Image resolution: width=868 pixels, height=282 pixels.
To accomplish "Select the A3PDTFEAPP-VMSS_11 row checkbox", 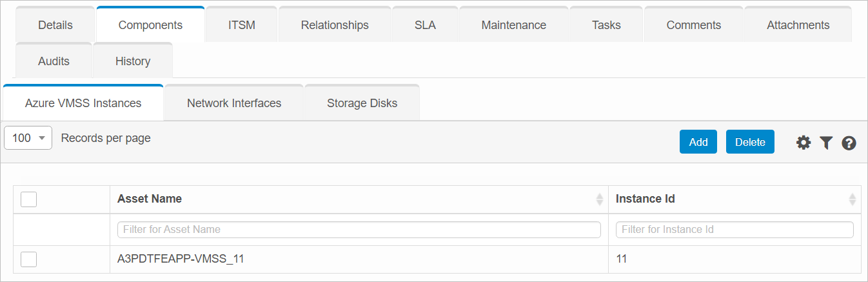I will (28, 259).
